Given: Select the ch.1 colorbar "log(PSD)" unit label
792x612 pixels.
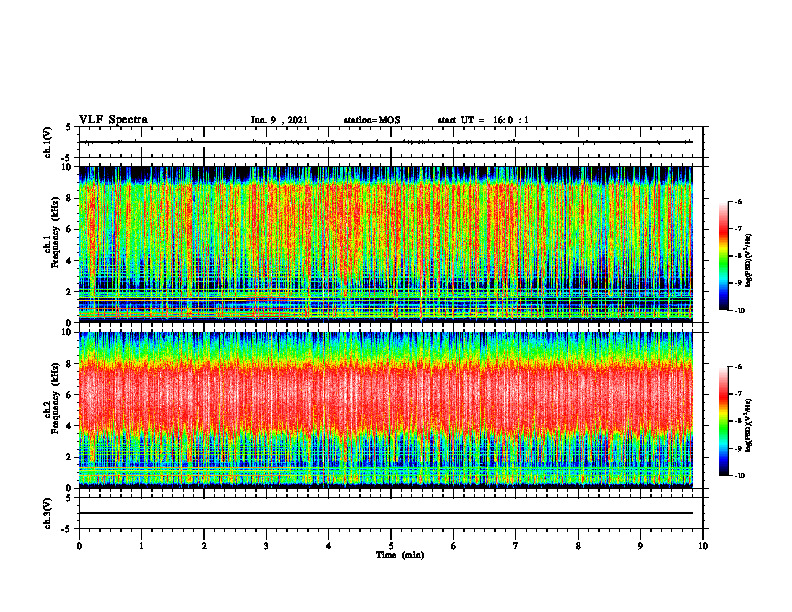Looking at the screenshot, I should pyautogui.click(x=749, y=260).
